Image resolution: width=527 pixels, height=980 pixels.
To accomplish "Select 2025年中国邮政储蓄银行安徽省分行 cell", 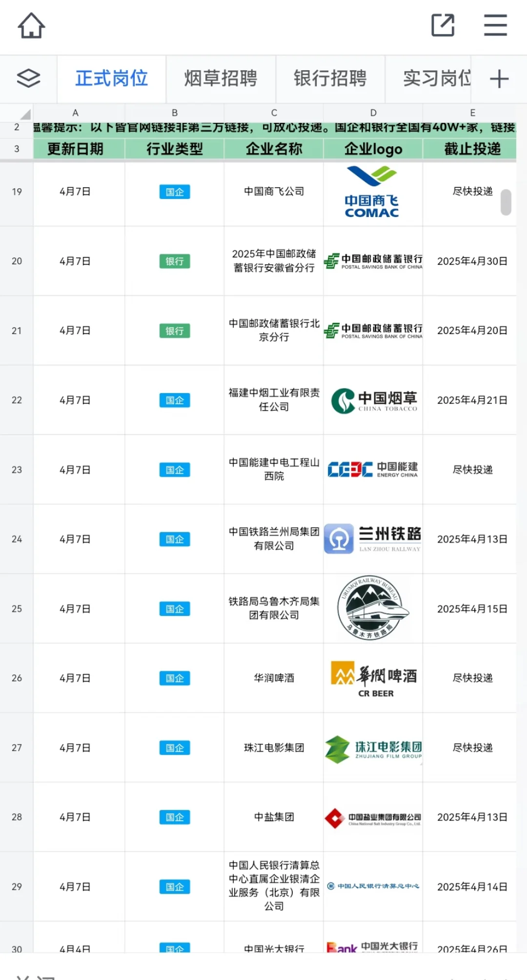I will 274,261.
